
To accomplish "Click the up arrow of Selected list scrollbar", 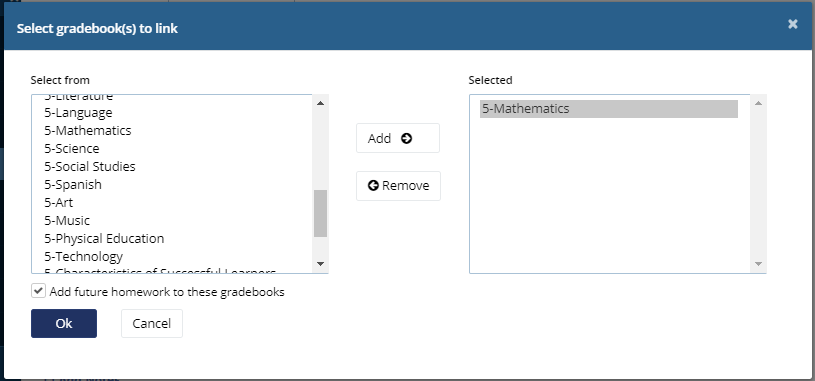I will tap(758, 103).
